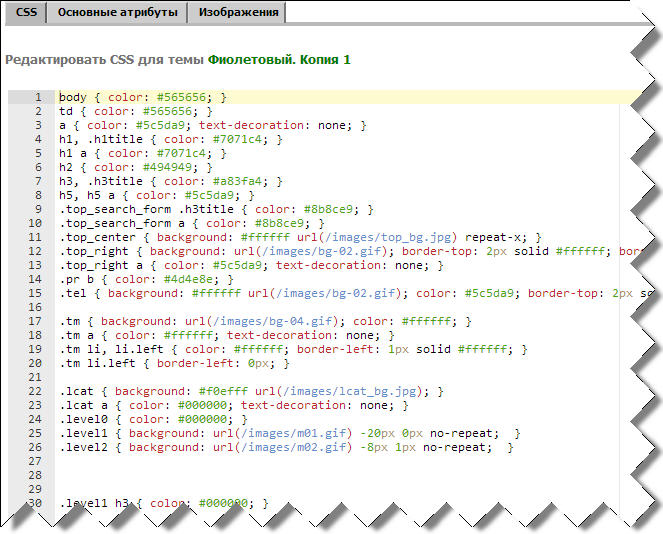Click the /images/top_bg.jpg url text
The image size is (663, 534).
point(388,237)
